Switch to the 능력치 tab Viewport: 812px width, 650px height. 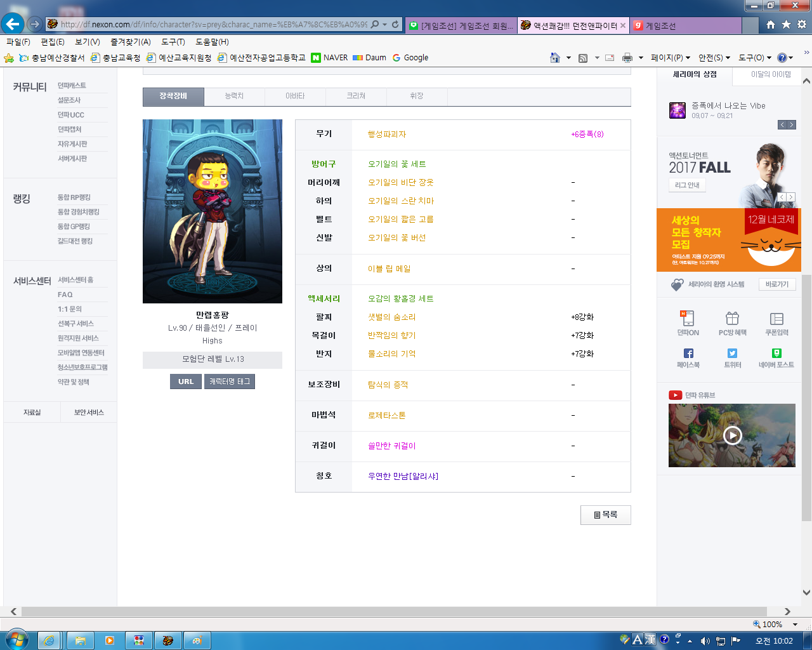point(234,96)
